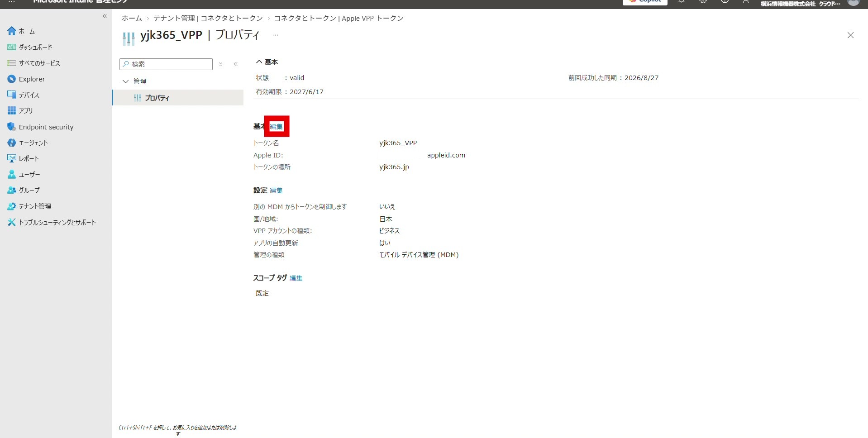Open the アプリ apps grid icon

(x=12, y=110)
